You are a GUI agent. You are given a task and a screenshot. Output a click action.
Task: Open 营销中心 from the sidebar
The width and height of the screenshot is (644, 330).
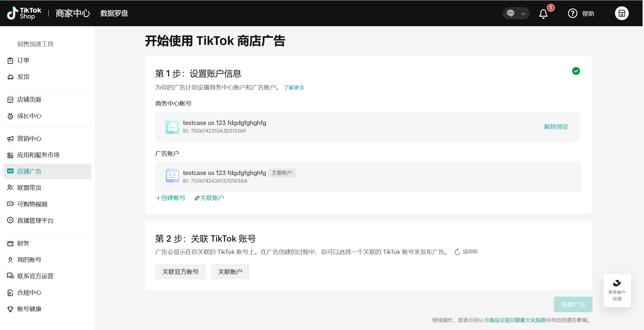(29, 139)
